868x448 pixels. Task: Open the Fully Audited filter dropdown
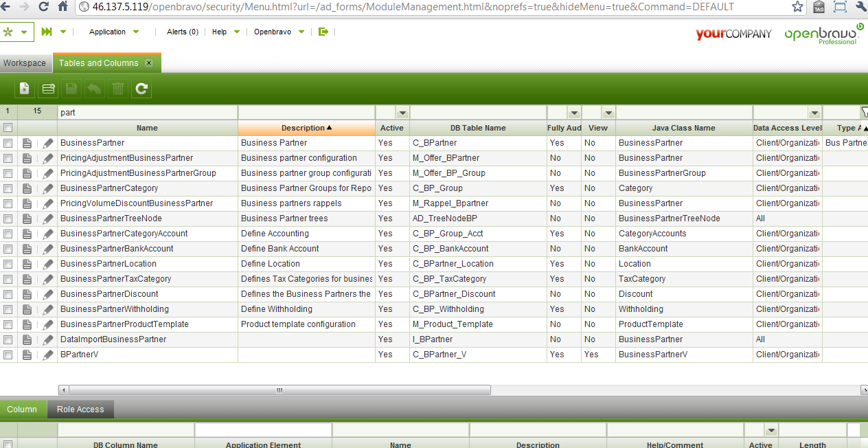click(x=574, y=112)
